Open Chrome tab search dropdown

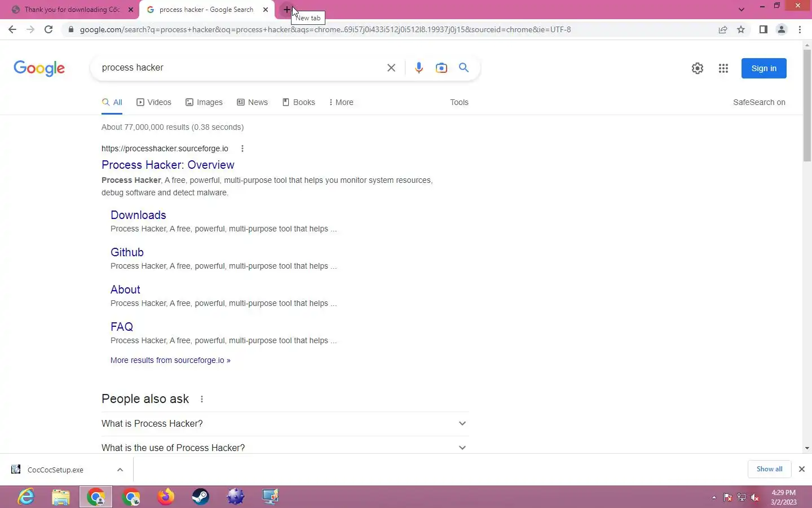742,10
